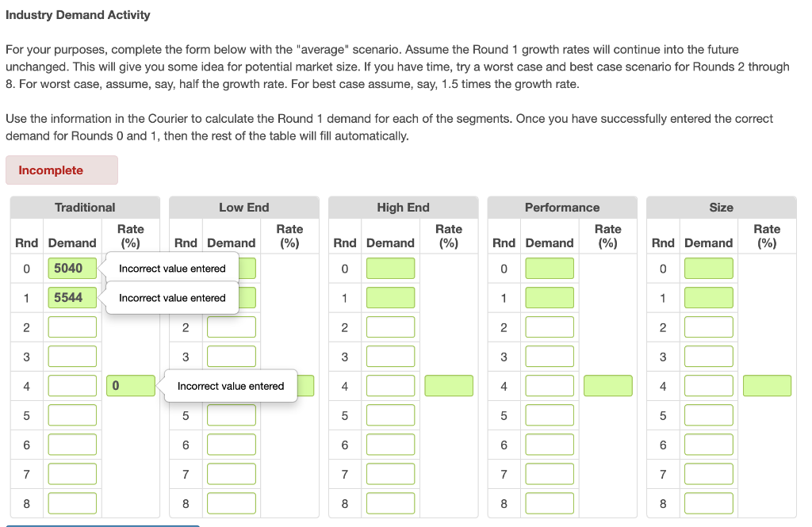Image resolution: width=812 pixels, height=527 pixels.
Task: Select the High End Round 1 demand field
Action: coord(390,298)
